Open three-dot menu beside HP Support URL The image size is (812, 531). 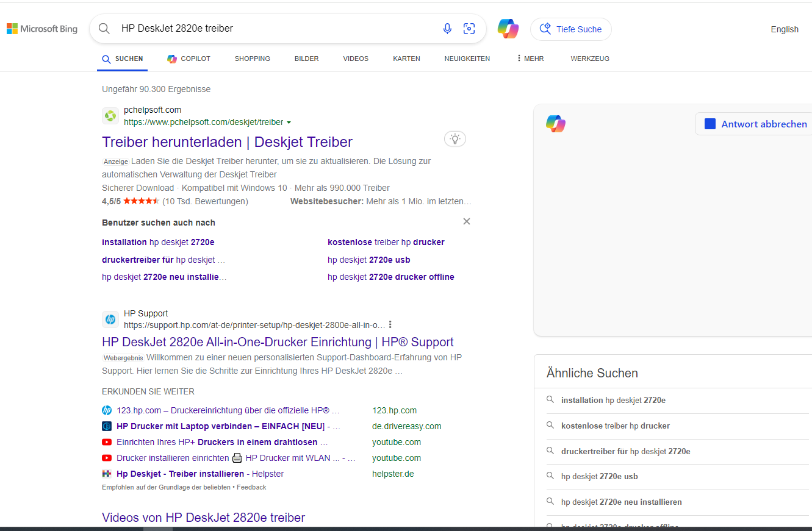coord(390,325)
